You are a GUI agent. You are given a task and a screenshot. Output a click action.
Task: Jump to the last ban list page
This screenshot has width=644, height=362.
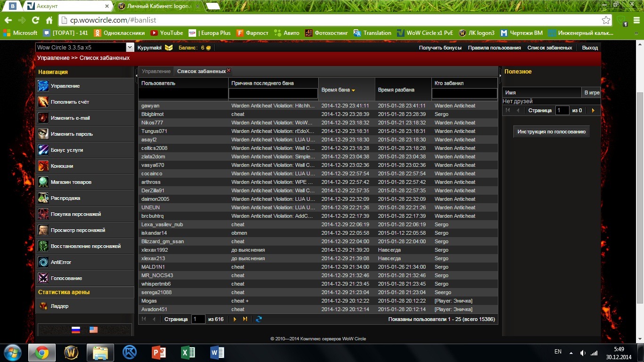pos(245,320)
